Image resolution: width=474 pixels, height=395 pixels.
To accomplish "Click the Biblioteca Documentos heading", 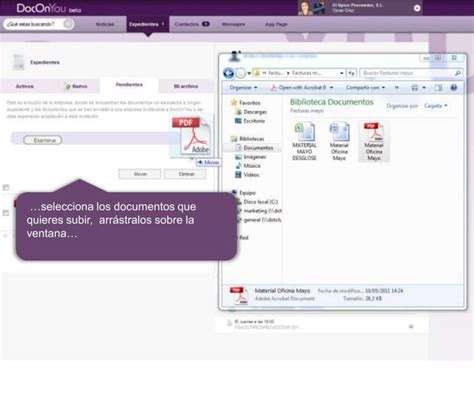I will pyautogui.click(x=332, y=102).
